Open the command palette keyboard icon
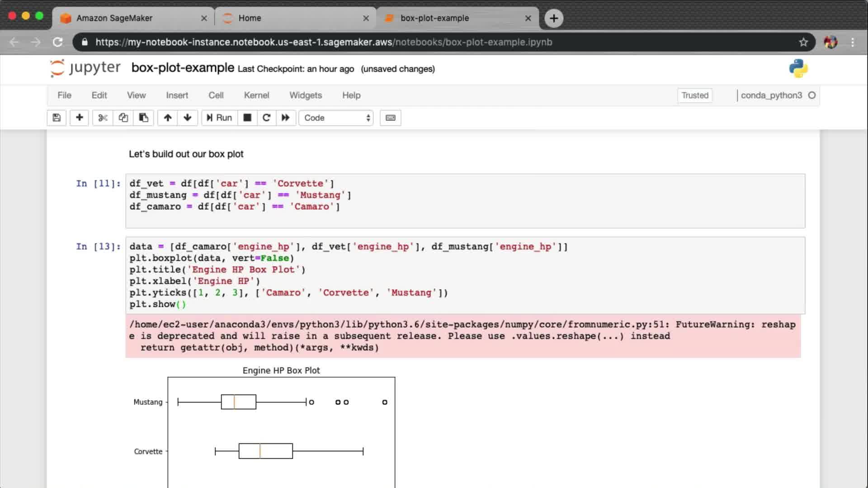868x488 pixels. pyautogui.click(x=390, y=118)
